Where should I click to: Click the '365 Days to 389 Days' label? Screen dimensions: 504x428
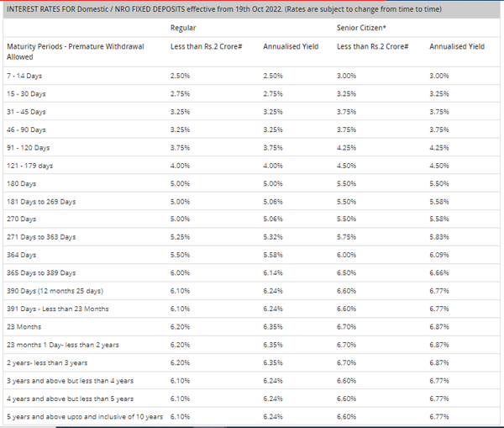click(x=40, y=273)
